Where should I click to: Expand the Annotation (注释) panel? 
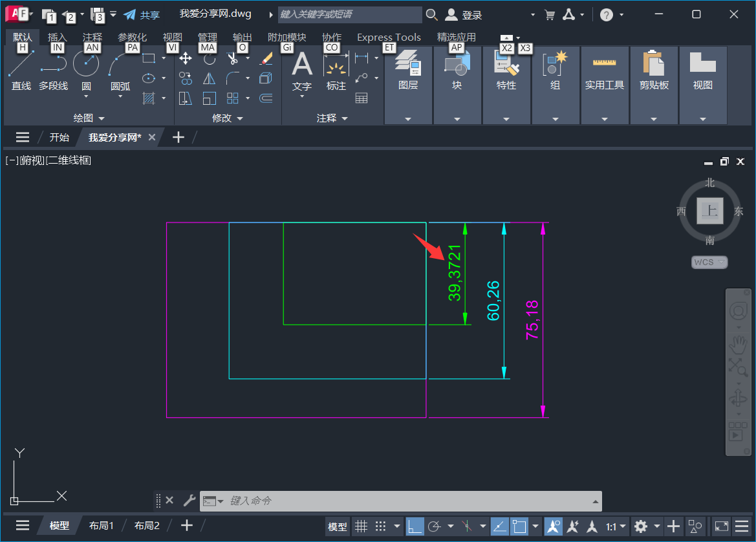click(332, 118)
